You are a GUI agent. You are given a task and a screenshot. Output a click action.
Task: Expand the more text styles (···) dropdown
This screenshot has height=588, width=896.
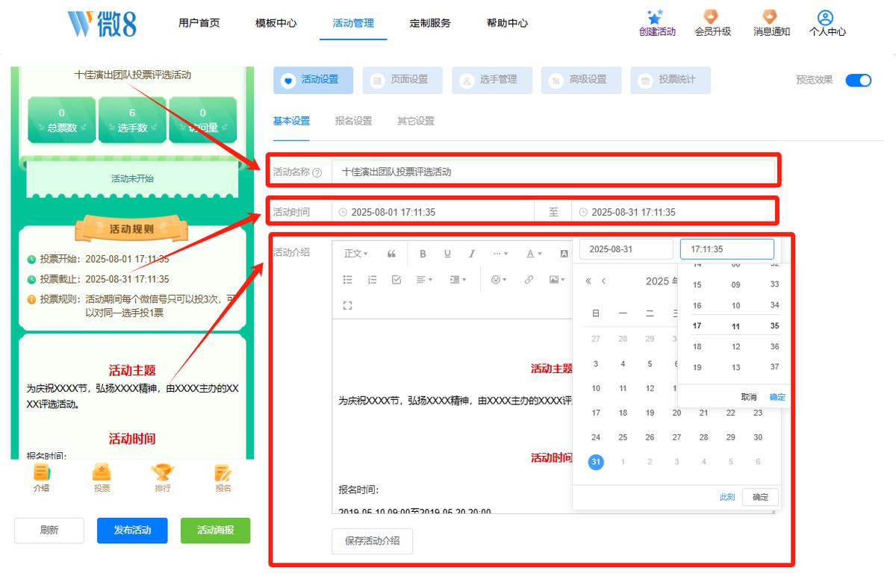[500, 254]
